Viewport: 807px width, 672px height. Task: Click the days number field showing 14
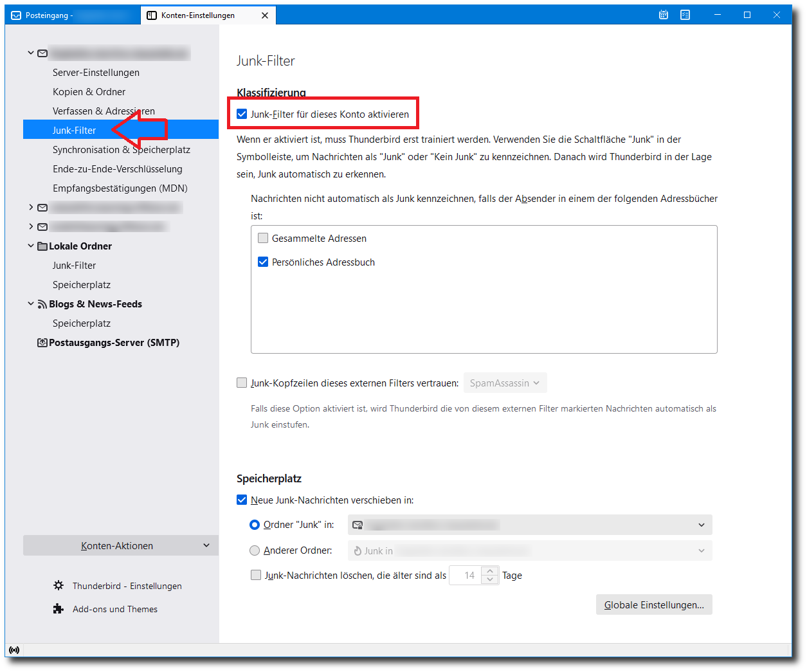pos(466,576)
